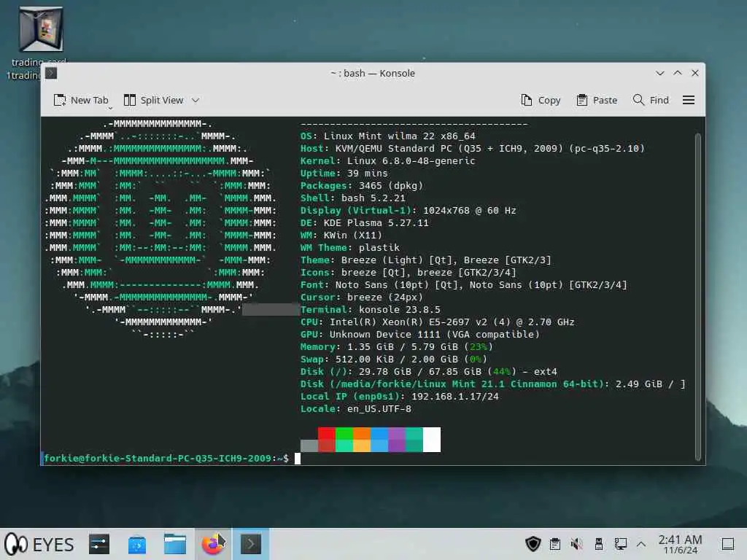Click the Copy toolbar button
Screen dimensions: 747x560
click(x=541, y=100)
